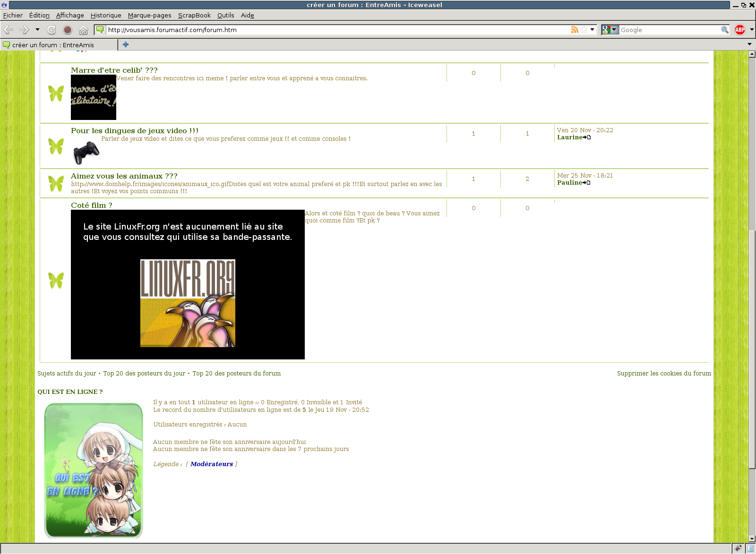Viewport: 756px width, 554px height.
Task: Open the 'Pour les dingues de jeux video' forum
Action: pyautogui.click(x=135, y=131)
